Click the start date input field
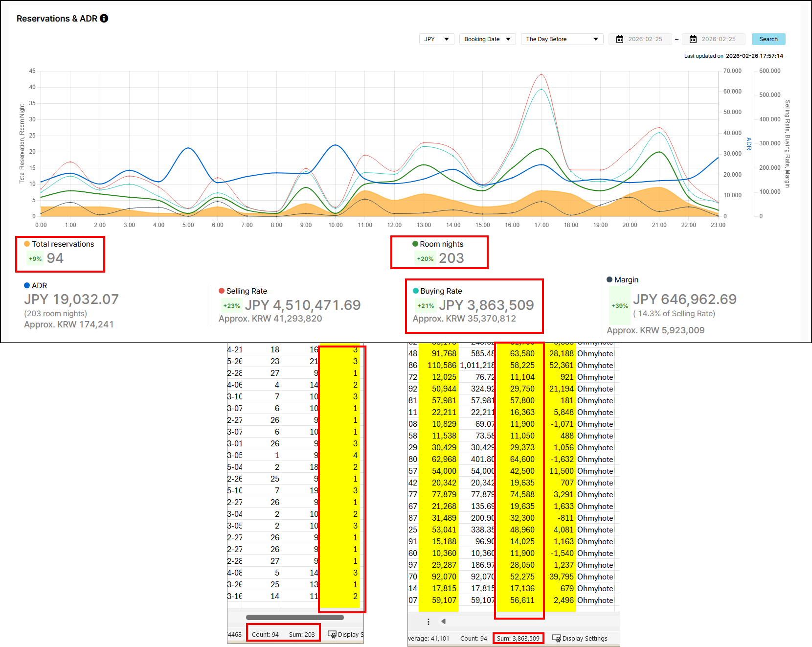Screen dimensions: 812x647 tap(645, 39)
